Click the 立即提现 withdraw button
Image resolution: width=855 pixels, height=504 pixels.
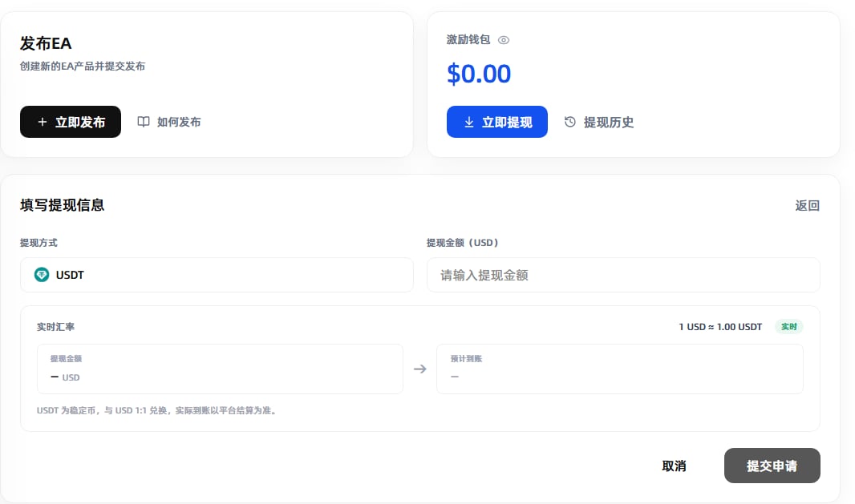(496, 122)
